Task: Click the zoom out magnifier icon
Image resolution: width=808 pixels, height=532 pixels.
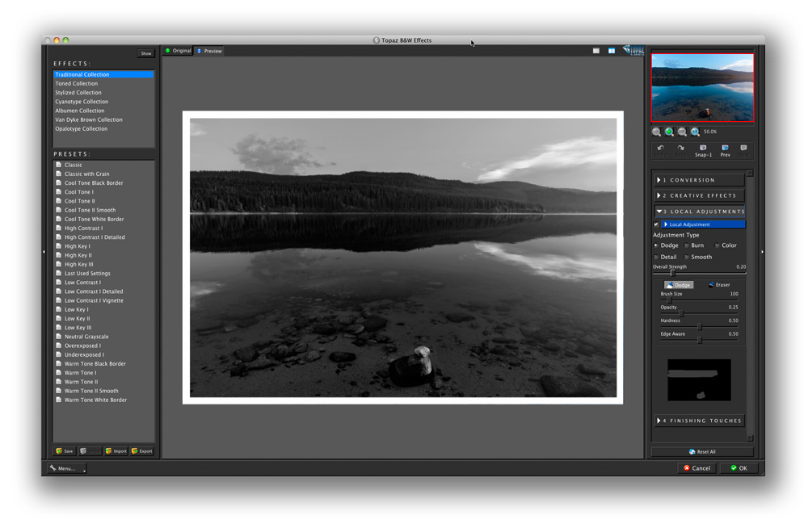Action: pyautogui.click(x=656, y=132)
